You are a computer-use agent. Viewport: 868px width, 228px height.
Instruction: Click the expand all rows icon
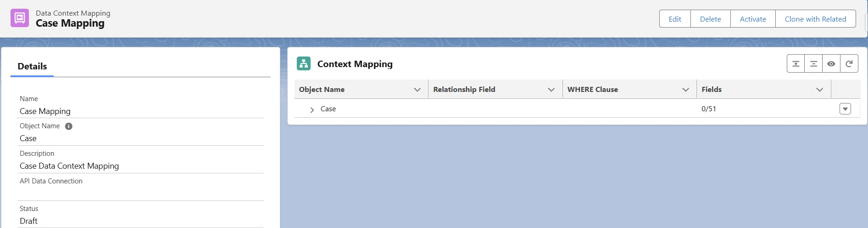point(796,64)
